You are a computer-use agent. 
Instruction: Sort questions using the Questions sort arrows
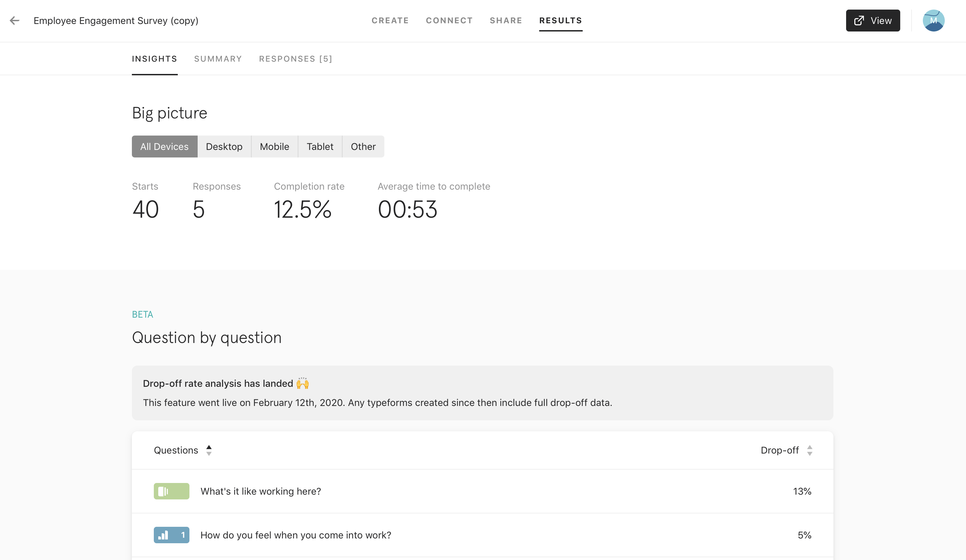[x=209, y=450]
